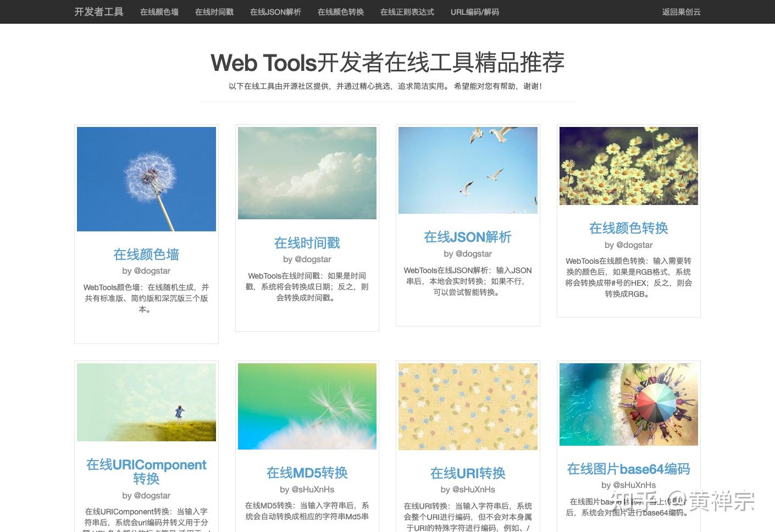Open the 在线时间戳 card title link

pyautogui.click(x=307, y=242)
